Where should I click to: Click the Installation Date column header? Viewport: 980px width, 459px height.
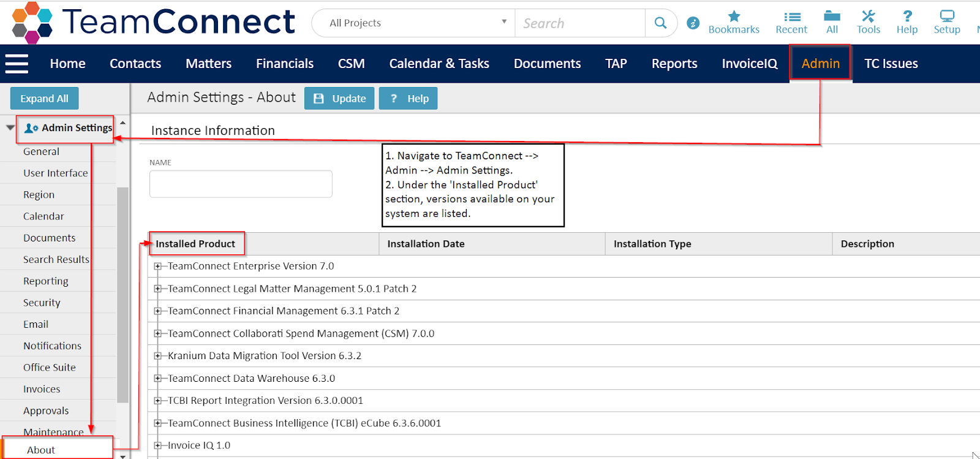pos(492,244)
